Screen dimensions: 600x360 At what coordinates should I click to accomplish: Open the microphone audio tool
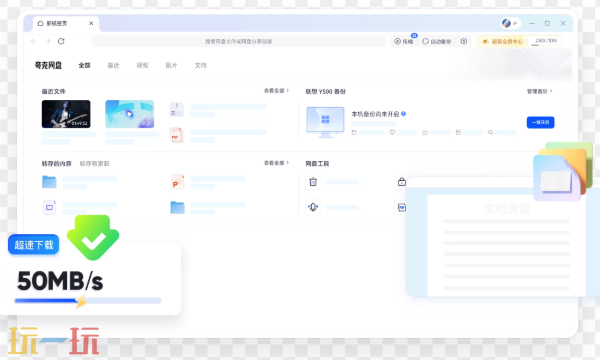313,207
